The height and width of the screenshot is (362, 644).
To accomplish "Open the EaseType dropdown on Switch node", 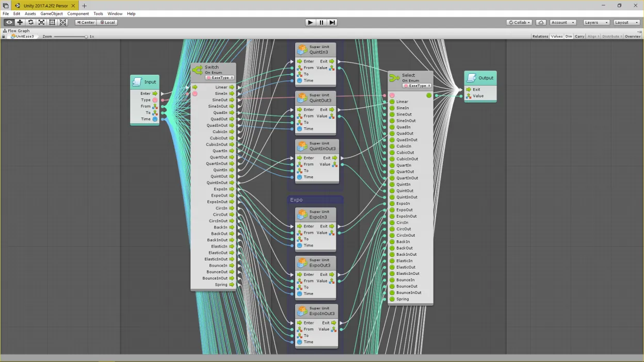I will point(220,78).
